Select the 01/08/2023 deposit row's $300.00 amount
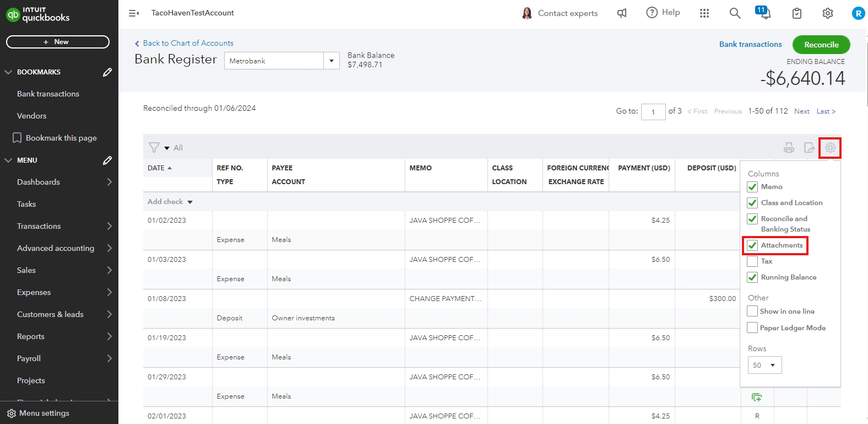Screen dimensions: 868x424 click(x=723, y=299)
